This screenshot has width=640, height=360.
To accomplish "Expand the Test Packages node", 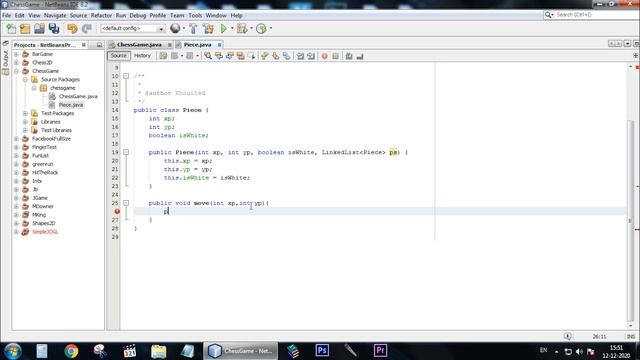I will [x=25, y=113].
